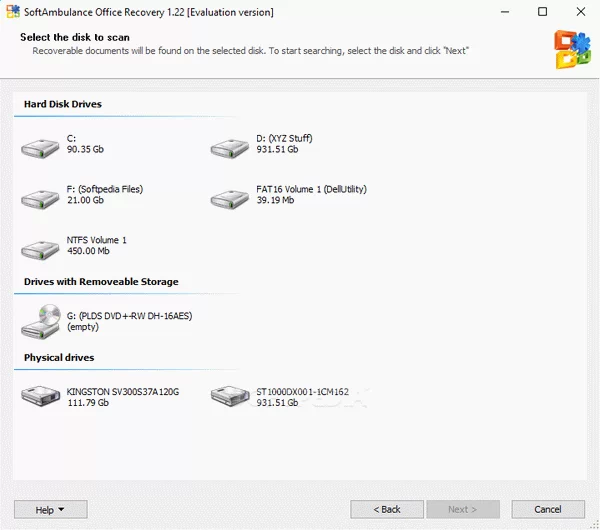Select the ST1000DX001 physical drive icon
600x530 pixels.
(x=230, y=396)
